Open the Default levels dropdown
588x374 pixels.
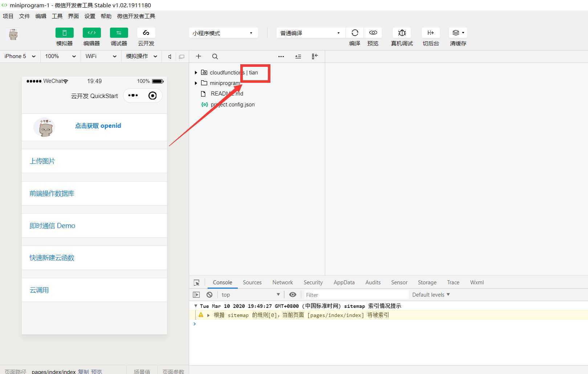[x=431, y=295]
